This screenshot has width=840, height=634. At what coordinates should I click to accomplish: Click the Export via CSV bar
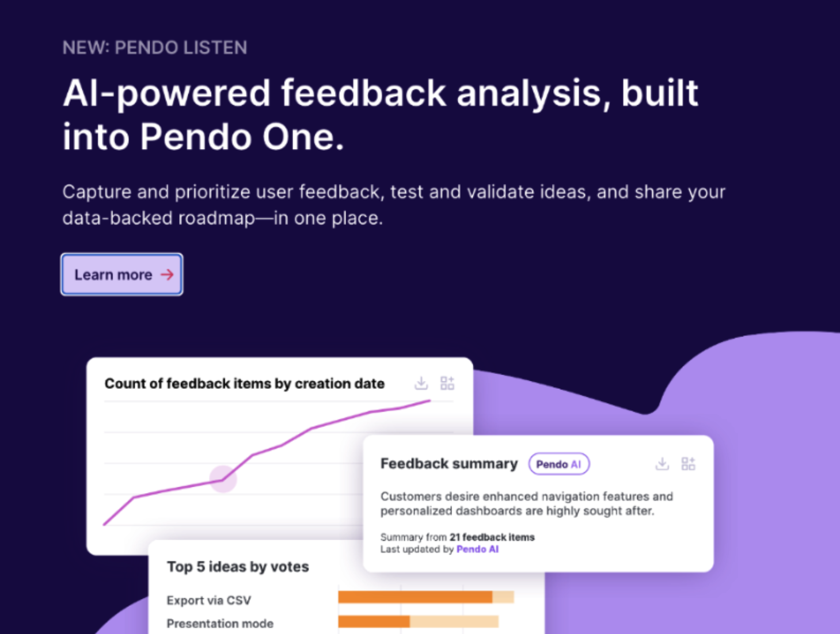click(x=426, y=597)
